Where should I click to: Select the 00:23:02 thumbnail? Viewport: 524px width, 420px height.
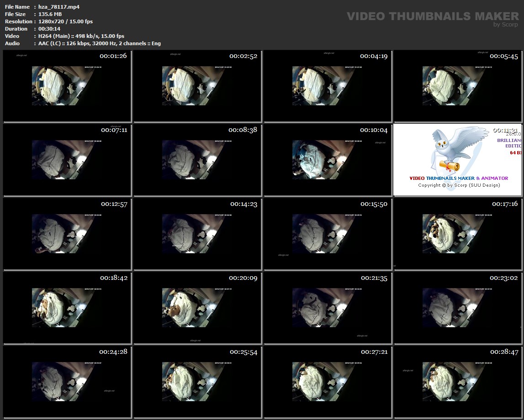click(x=458, y=308)
